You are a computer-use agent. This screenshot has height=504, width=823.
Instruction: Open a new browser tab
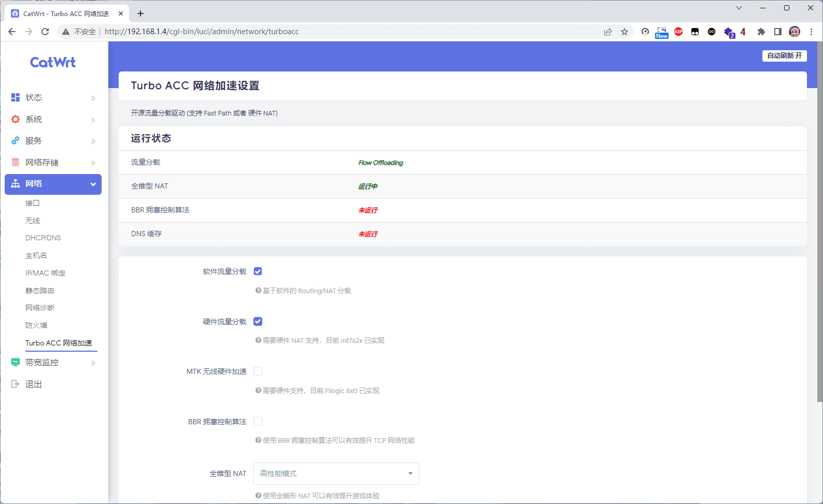140,13
